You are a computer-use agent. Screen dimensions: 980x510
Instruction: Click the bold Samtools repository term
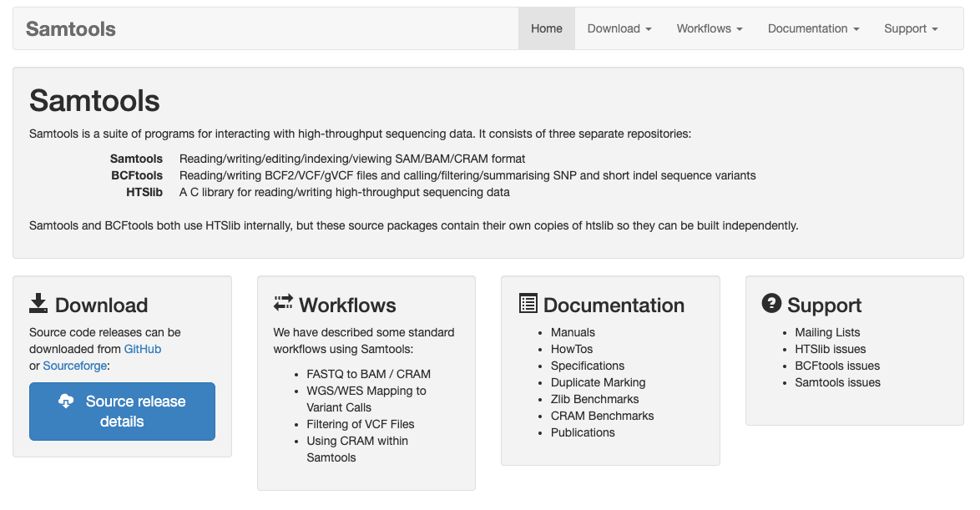136,159
